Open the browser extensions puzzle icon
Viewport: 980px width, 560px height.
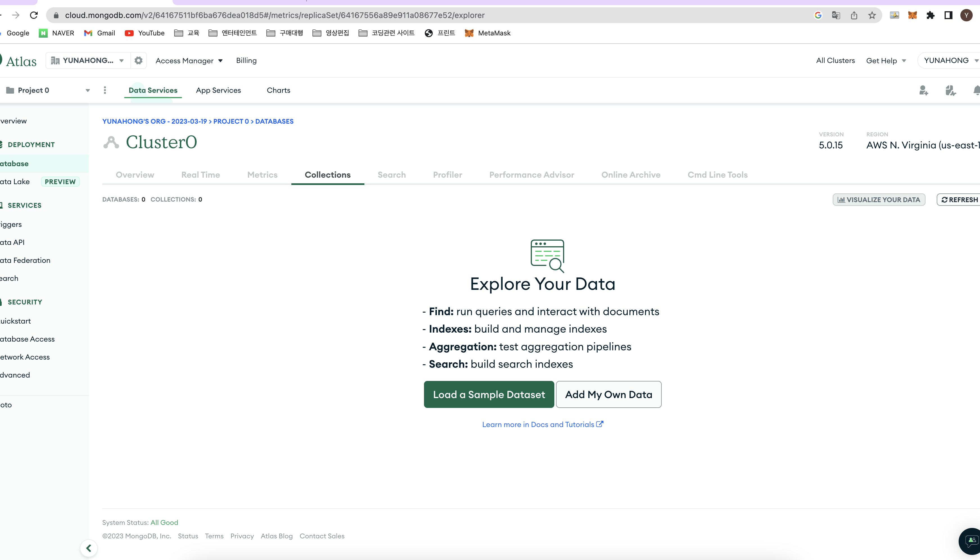click(931, 15)
